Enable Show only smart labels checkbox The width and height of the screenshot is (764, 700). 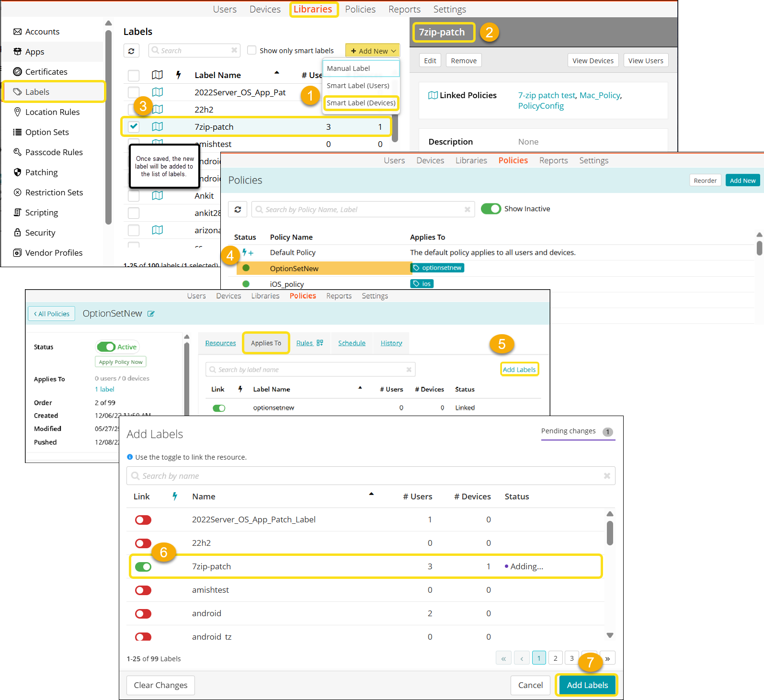point(251,50)
